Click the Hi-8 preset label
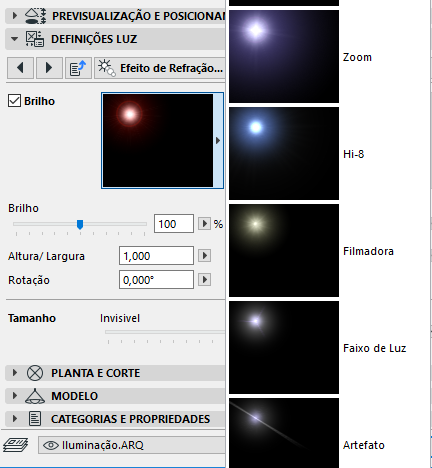432x468 pixels. click(354, 154)
